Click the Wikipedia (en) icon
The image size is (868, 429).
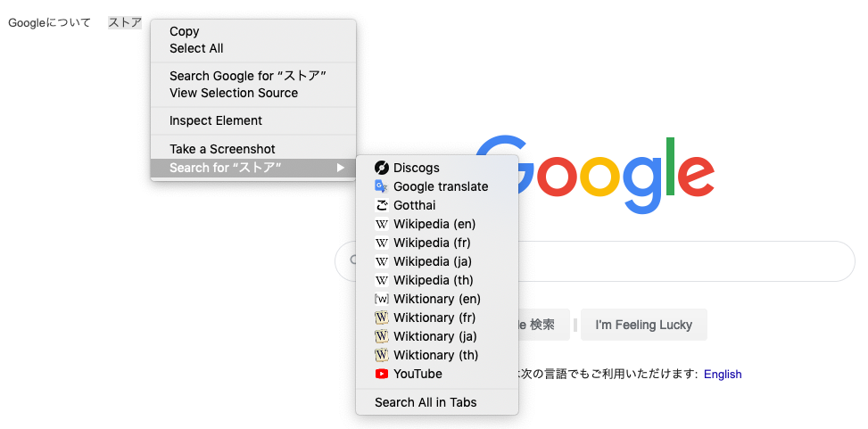click(382, 224)
